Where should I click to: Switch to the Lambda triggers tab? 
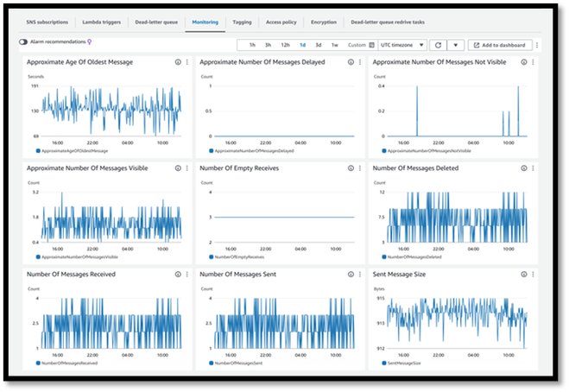click(x=101, y=22)
